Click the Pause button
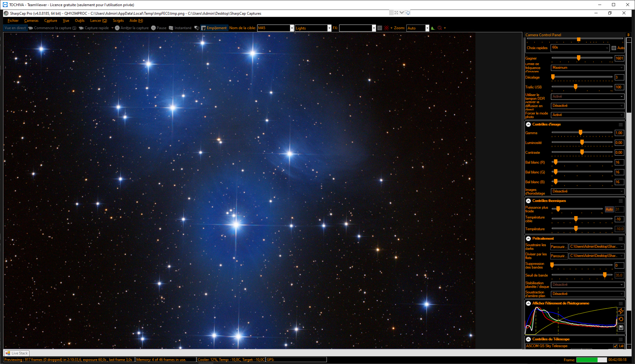 (159, 28)
